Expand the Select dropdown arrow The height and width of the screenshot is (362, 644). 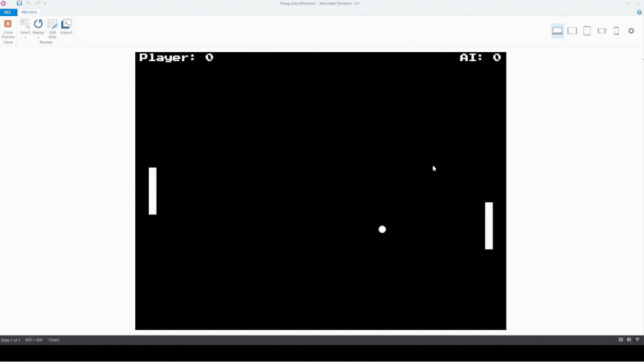[25, 38]
